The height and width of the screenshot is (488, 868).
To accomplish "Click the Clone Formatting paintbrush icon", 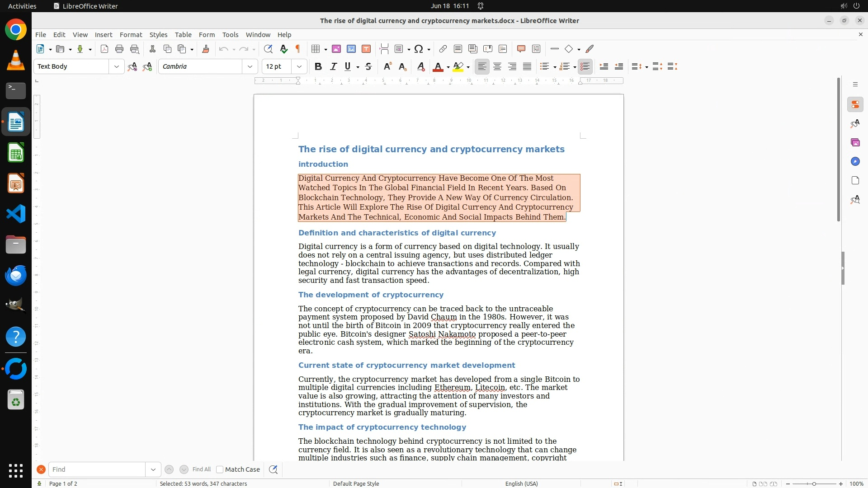I will pos(206,49).
